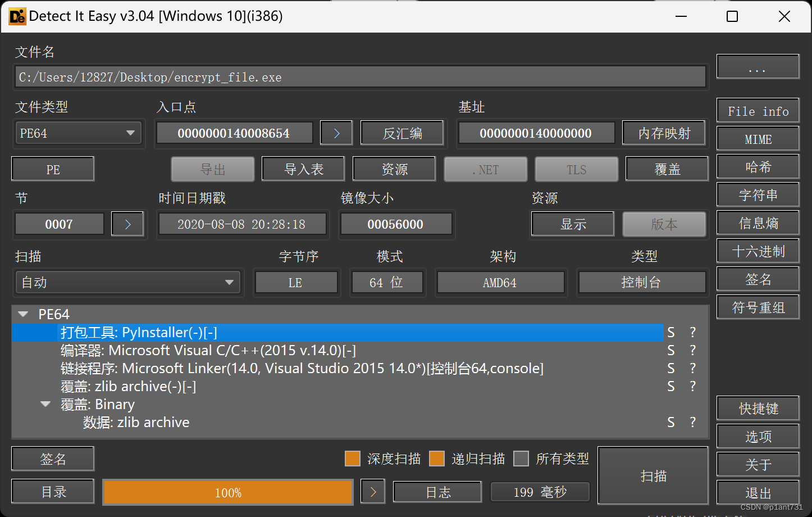812x517 pixels.
Task: Click the PE button
Action: (53, 169)
